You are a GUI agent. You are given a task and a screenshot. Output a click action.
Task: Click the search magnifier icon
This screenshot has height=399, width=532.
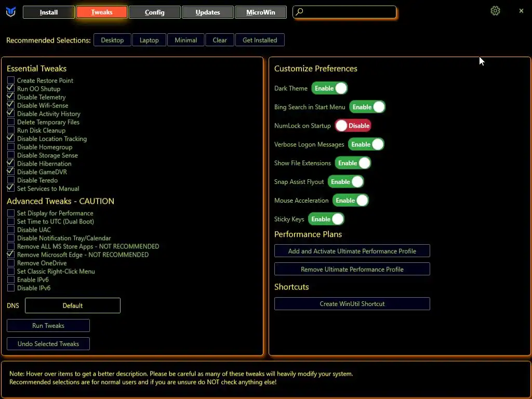[x=299, y=12]
